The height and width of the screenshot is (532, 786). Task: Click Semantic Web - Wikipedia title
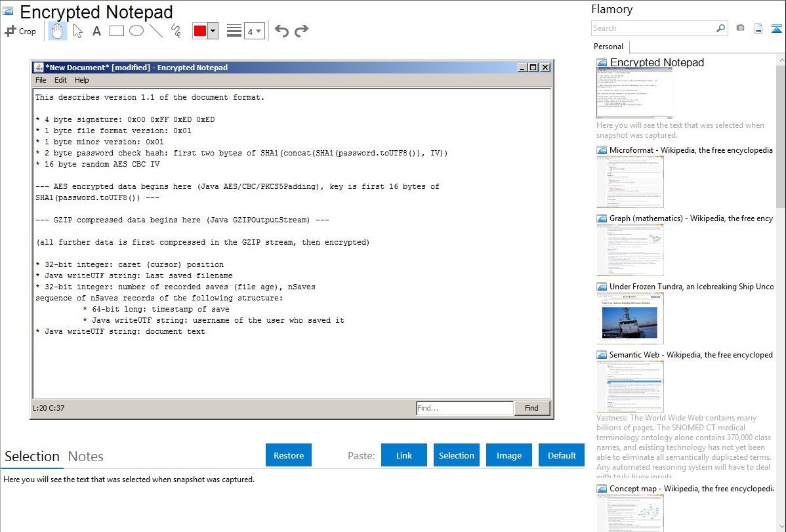691,354
